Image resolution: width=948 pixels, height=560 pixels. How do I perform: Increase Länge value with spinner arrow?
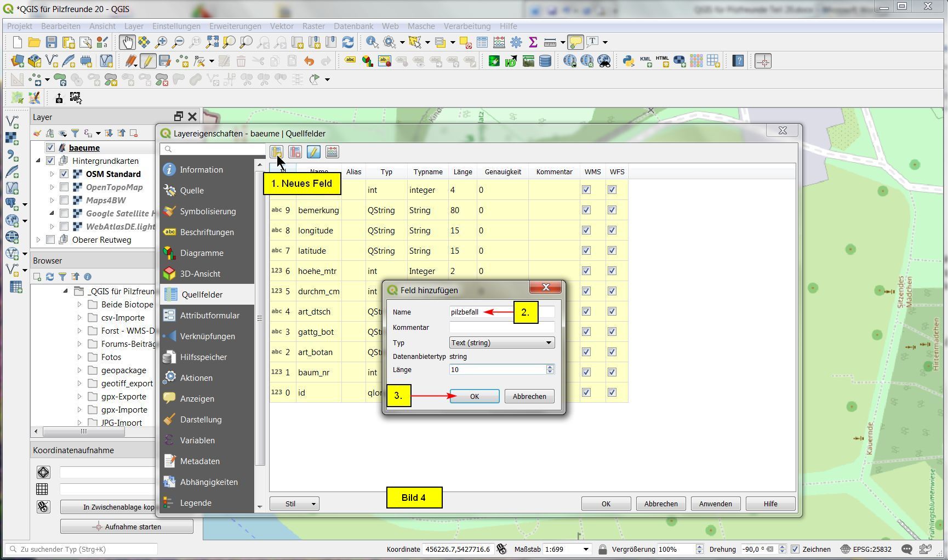click(x=550, y=367)
